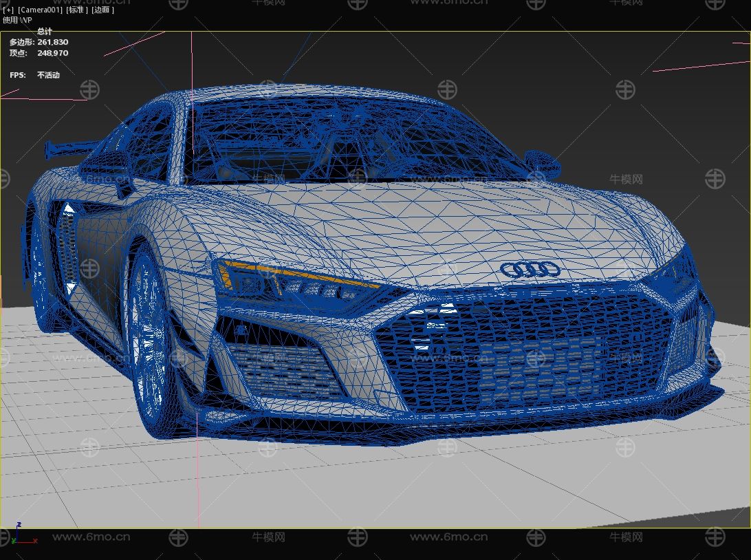
Task: Open the Camera001 viewport view menu
Action: point(39,10)
